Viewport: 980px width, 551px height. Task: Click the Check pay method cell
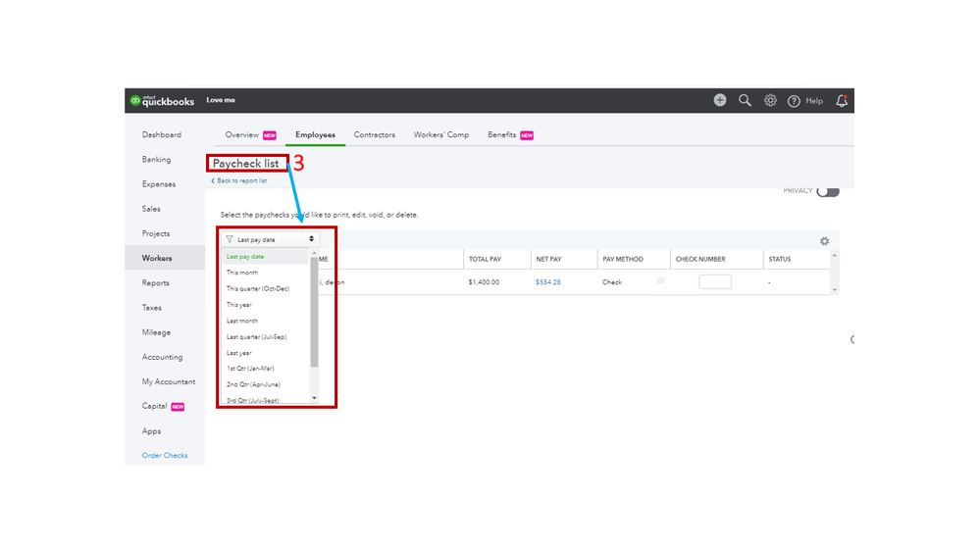[612, 282]
